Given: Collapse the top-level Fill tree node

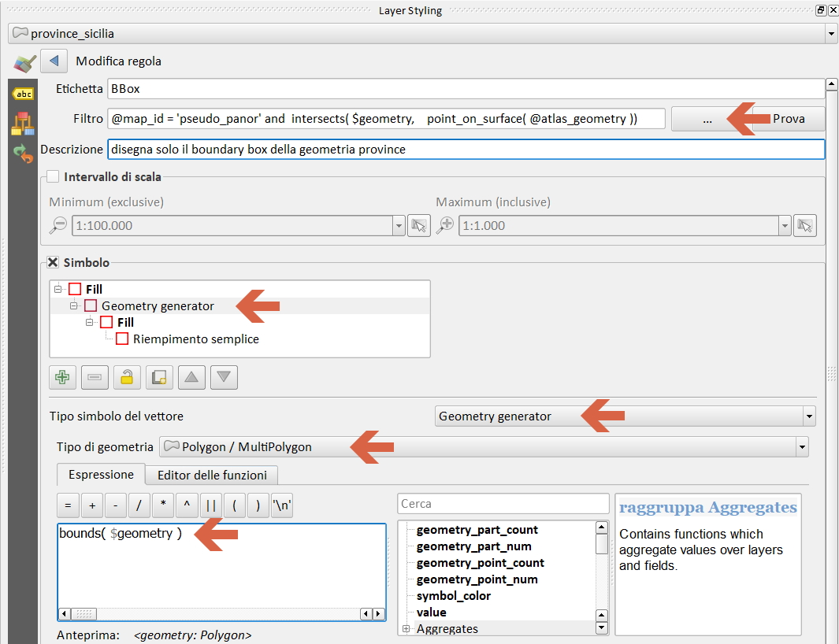Looking at the screenshot, I should click(x=58, y=289).
